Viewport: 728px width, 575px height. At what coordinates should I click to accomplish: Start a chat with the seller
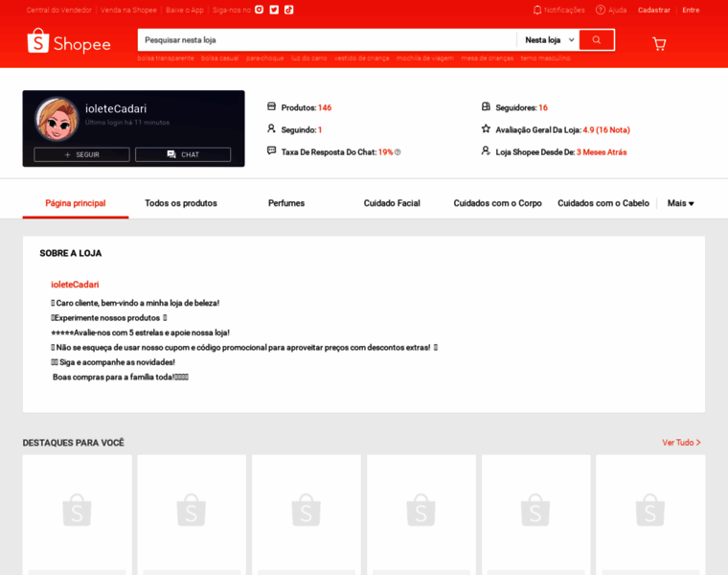[x=183, y=154]
